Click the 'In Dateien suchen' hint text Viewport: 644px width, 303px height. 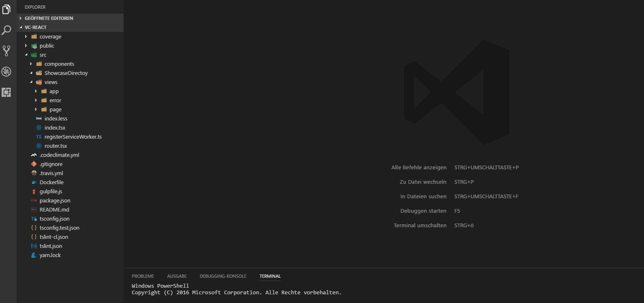[423, 197]
